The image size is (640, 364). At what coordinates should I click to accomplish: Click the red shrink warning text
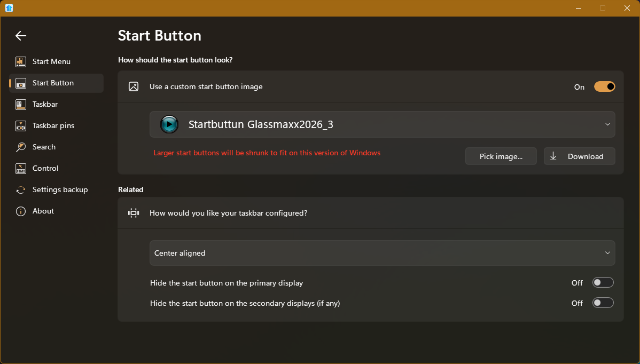[267, 153]
